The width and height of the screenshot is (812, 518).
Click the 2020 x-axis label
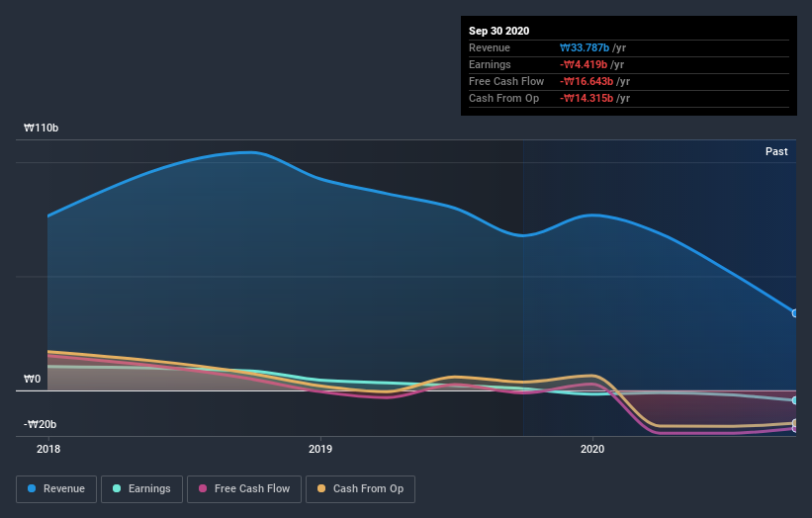coord(592,449)
